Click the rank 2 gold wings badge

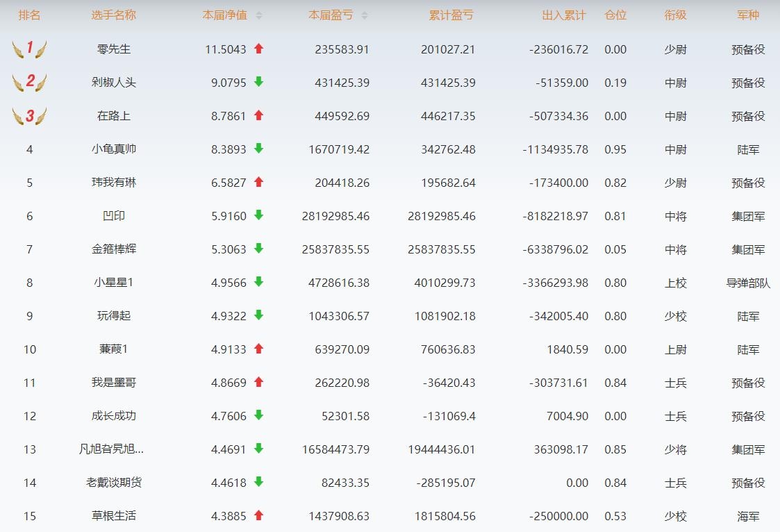[29, 82]
